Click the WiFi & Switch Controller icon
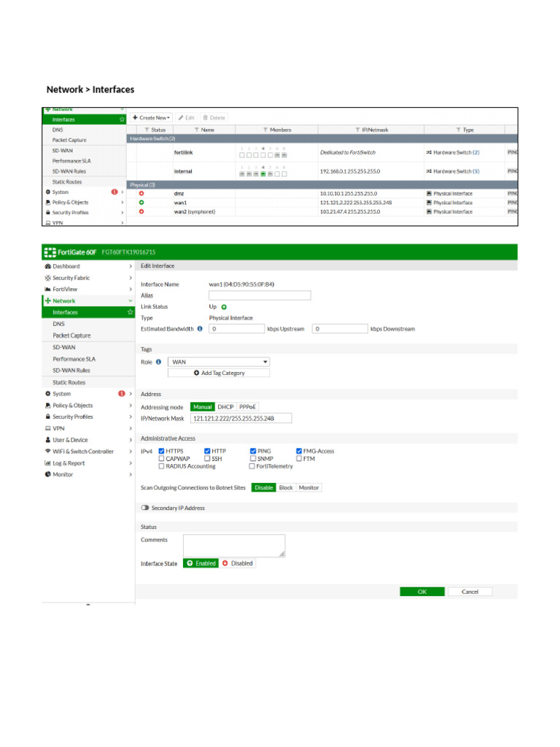The width and height of the screenshot is (560, 747). [x=47, y=451]
